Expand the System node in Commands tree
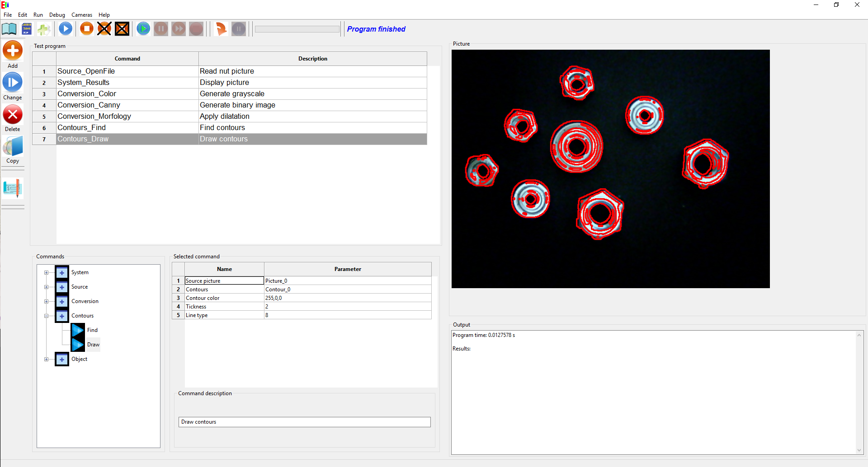 pyautogui.click(x=46, y=272)
